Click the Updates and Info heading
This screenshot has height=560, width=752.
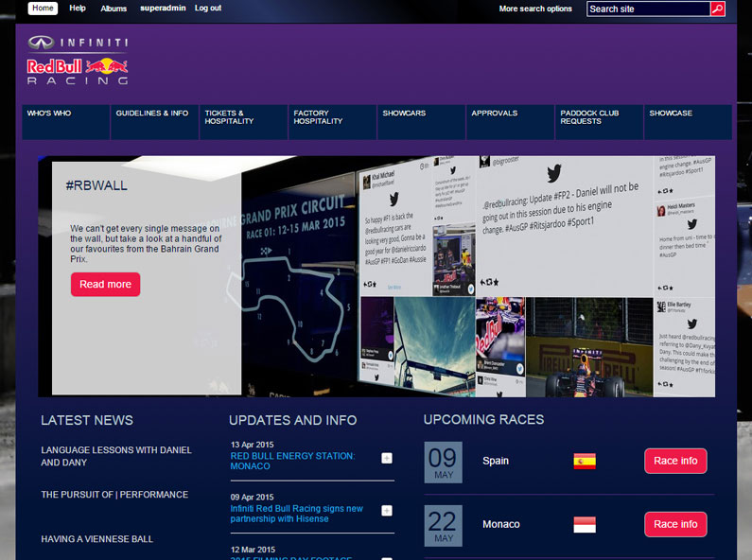coord(292,421)
